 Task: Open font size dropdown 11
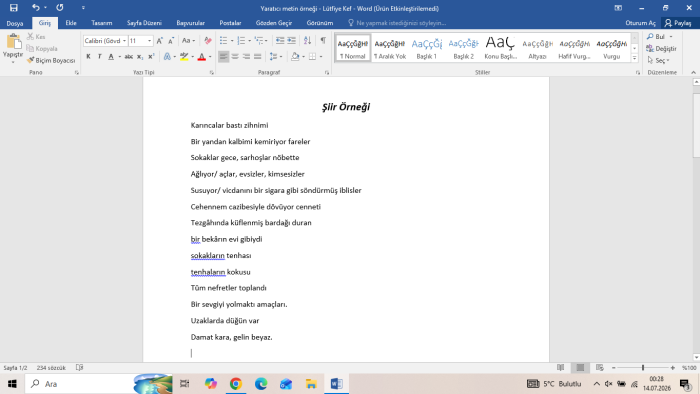149,41
